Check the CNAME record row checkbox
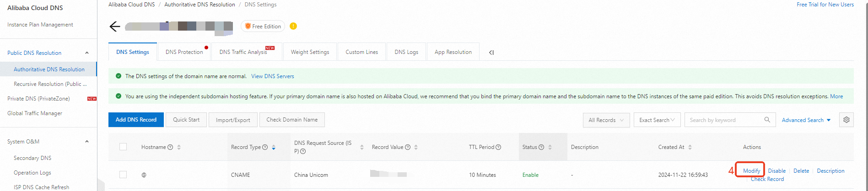 [123, 175]
